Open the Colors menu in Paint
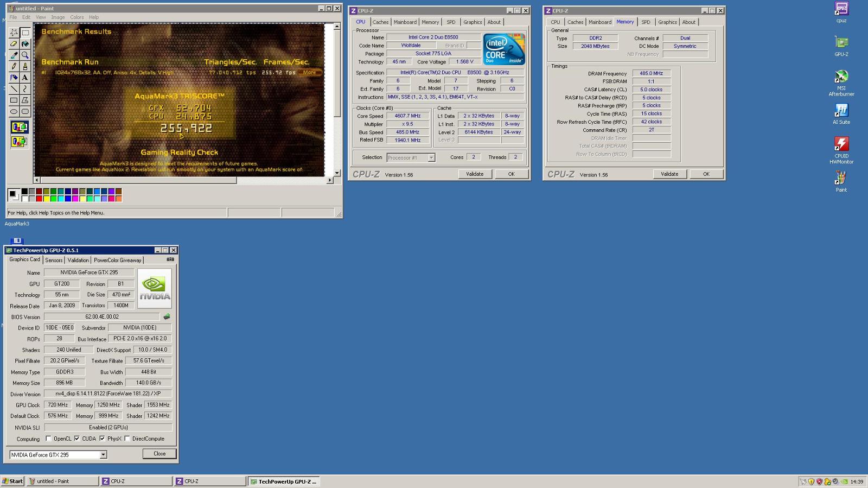The image size is (868, 488). click(x=77, y=17)
